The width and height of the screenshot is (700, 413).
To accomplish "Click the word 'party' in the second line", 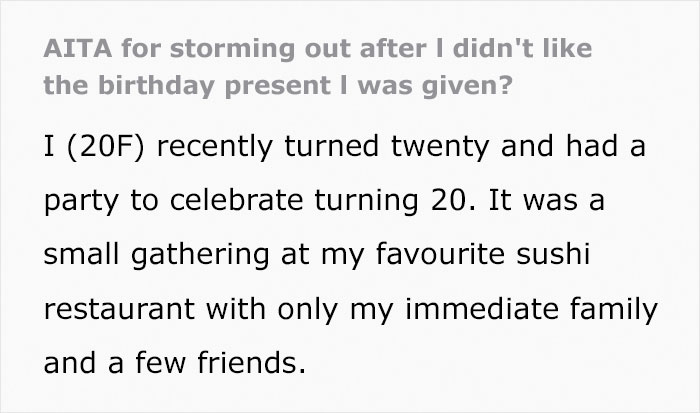I will 81,202.
